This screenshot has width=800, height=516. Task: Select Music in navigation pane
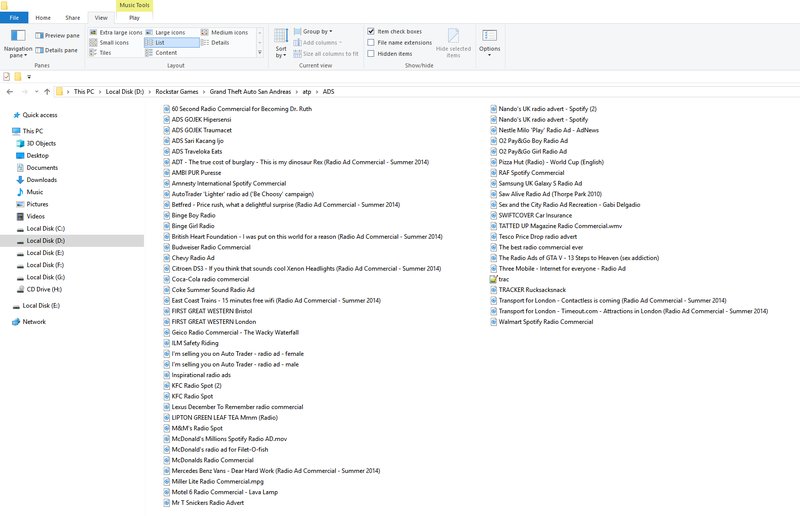click(x=30, y=192)
